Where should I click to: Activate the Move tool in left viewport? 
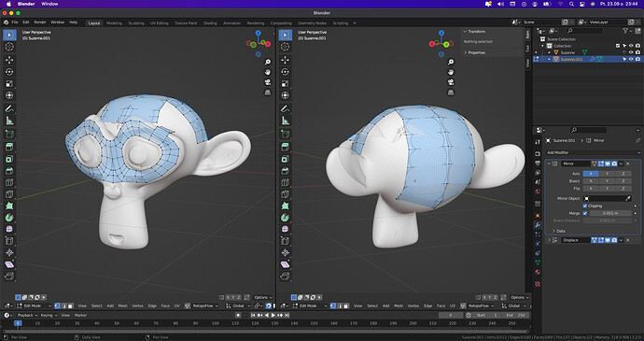tap(9, 60)
